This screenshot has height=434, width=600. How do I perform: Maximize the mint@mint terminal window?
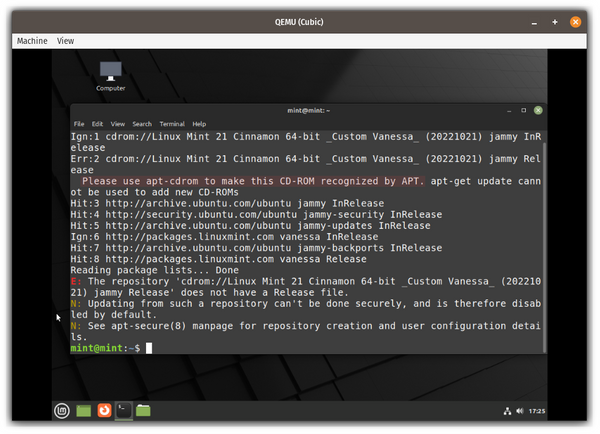(x=523, y=110)
